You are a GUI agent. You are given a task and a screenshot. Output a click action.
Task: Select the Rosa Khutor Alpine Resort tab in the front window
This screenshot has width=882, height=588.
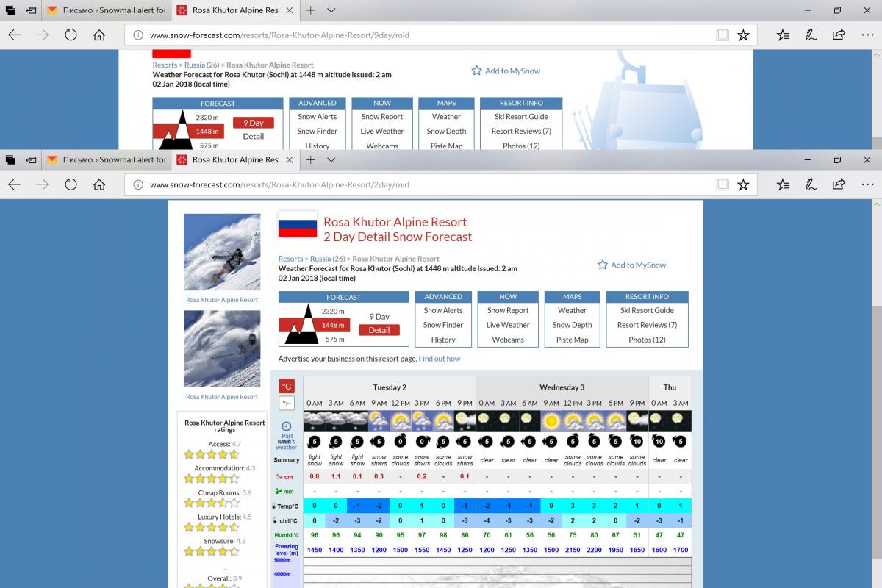(x=235, y=159)
